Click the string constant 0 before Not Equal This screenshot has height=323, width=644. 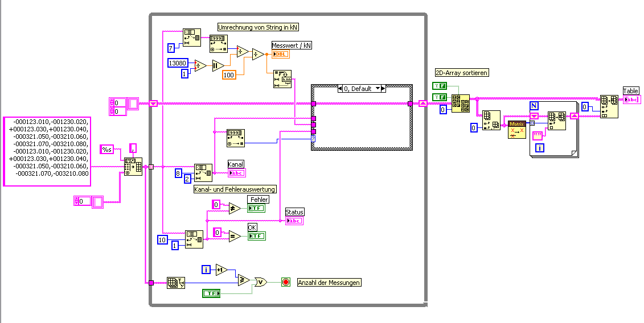[x=216, y=204]
